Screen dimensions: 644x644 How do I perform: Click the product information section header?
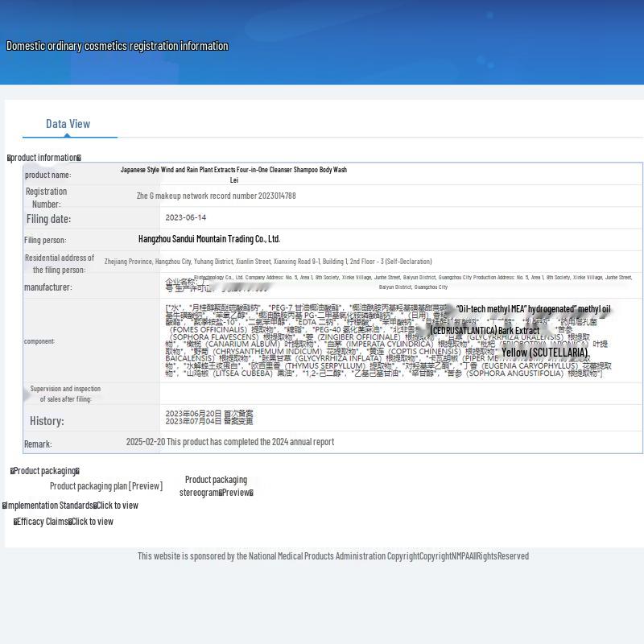pos(44,158)
